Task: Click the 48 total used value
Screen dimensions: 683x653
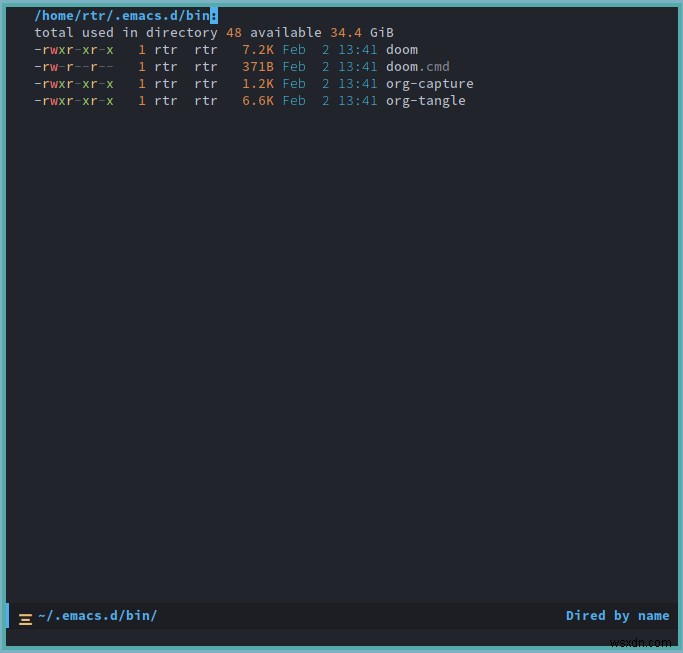Action: click(x=234, y=33)
